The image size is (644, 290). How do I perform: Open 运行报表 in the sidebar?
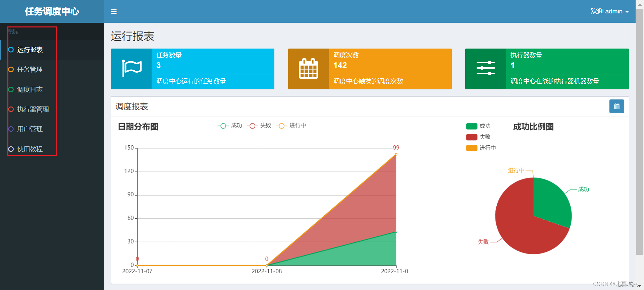point(52,50)
